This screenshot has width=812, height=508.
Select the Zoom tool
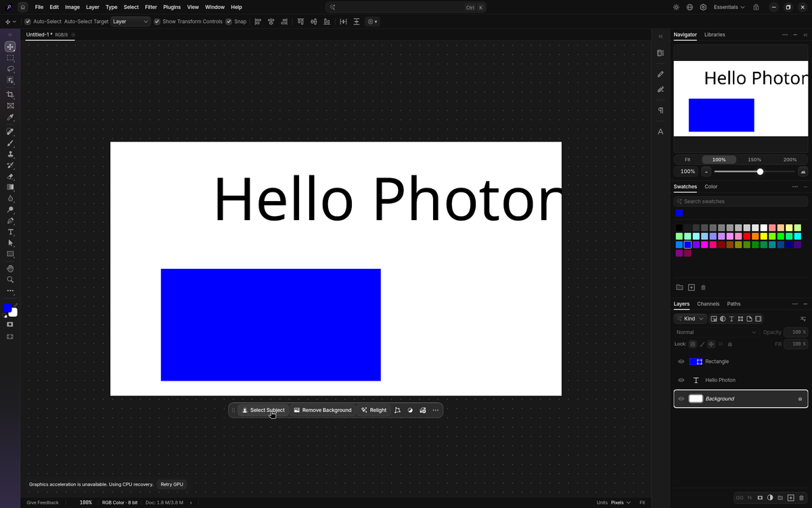[10, 280]
